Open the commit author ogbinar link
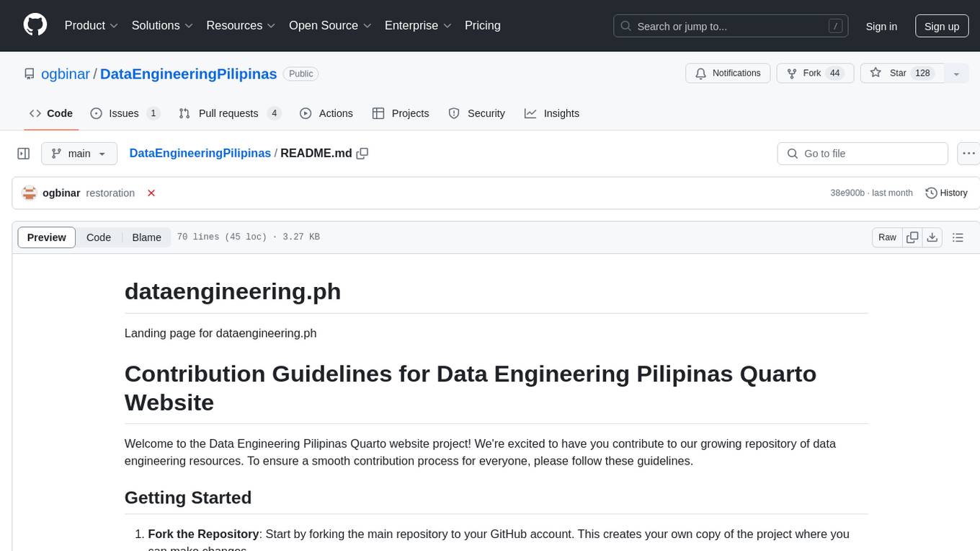 click(61, 193)
